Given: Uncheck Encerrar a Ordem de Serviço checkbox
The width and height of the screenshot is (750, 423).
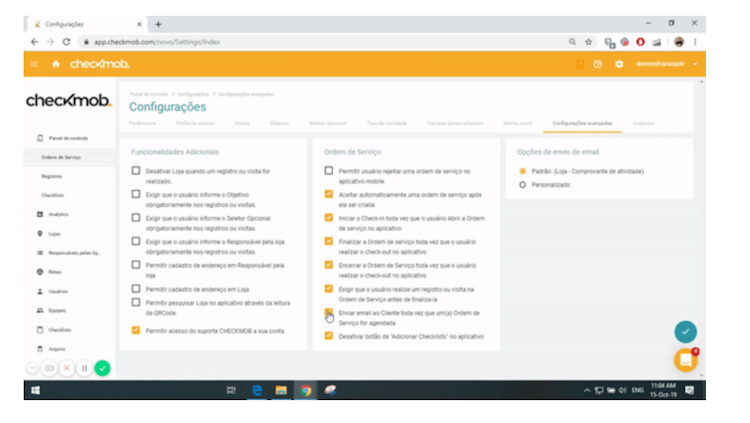Looking at the screenshot, I should point(329,265).
